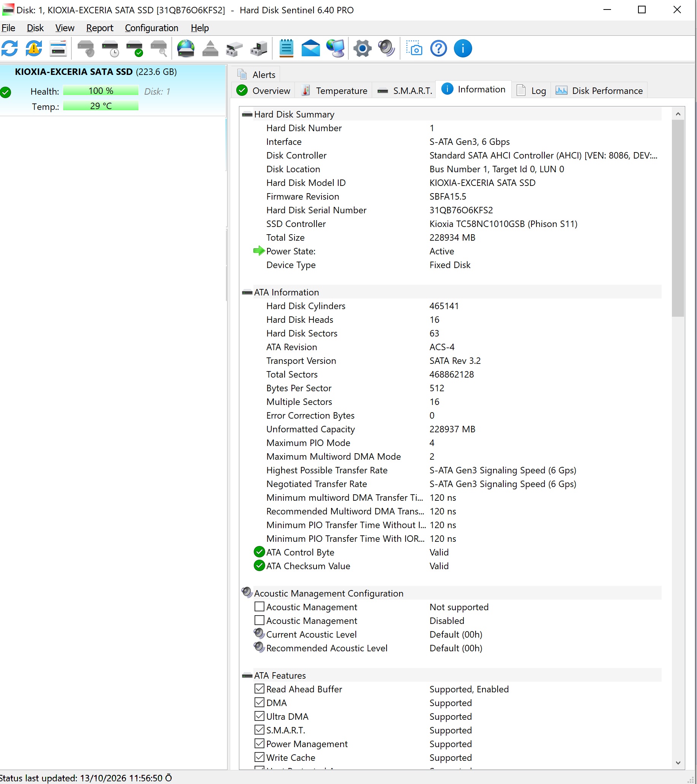Open the question mark help icon

point(438,49)
